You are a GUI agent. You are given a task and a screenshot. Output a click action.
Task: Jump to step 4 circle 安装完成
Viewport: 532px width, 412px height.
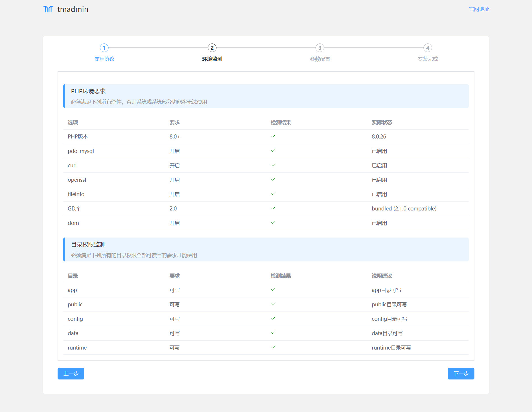(428, 48)
